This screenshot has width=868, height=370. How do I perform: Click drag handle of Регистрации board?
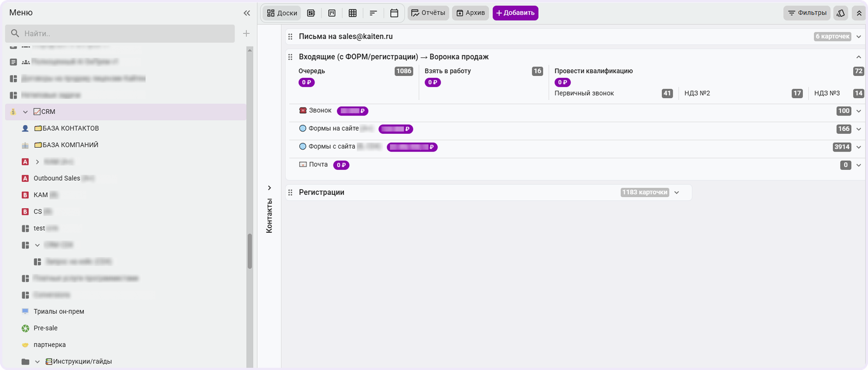tap(290, 192)
